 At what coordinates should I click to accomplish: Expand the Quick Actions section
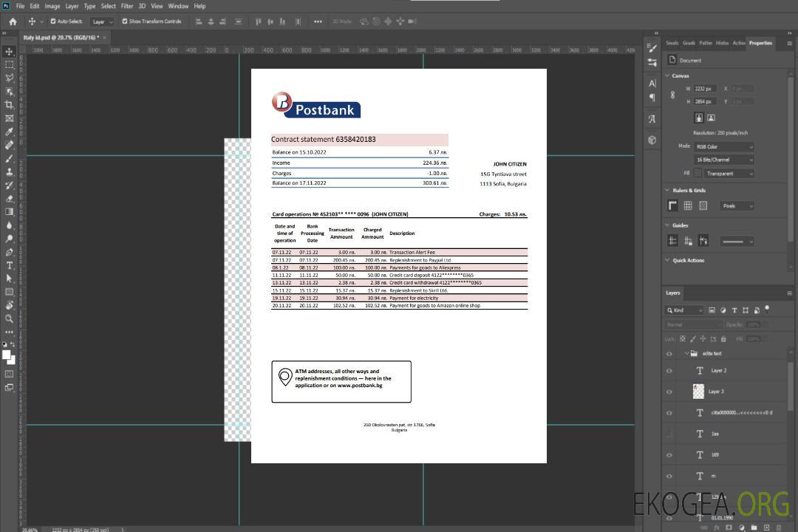667,260
